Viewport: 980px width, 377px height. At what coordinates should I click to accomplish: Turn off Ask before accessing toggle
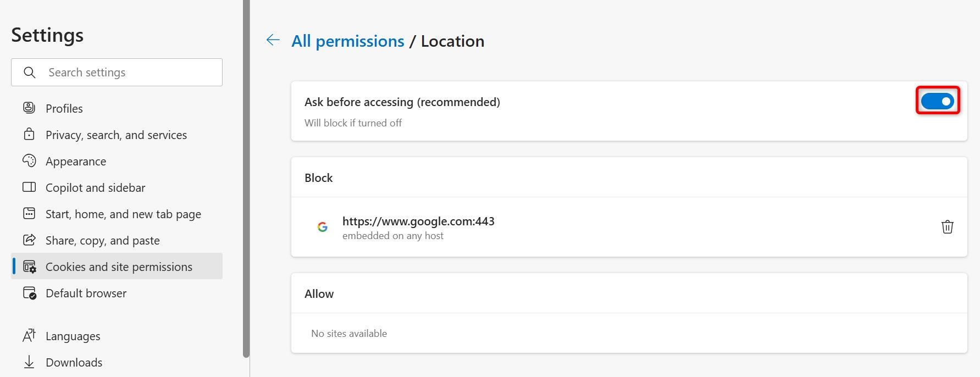coord(937,101)
